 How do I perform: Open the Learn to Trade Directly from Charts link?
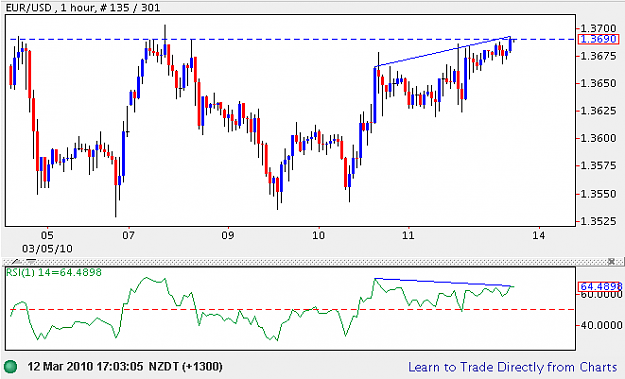tap(513, 367)
